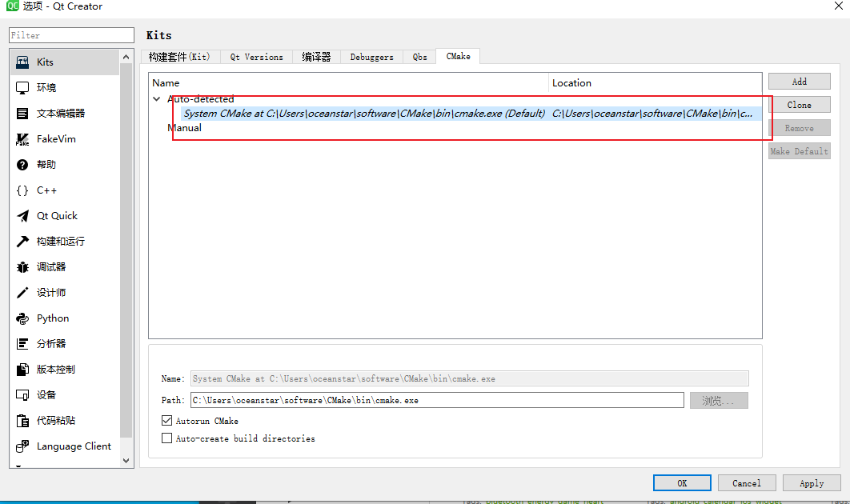
Task: Open the Qt Quick paper plane icon
Action: [22, 216]
